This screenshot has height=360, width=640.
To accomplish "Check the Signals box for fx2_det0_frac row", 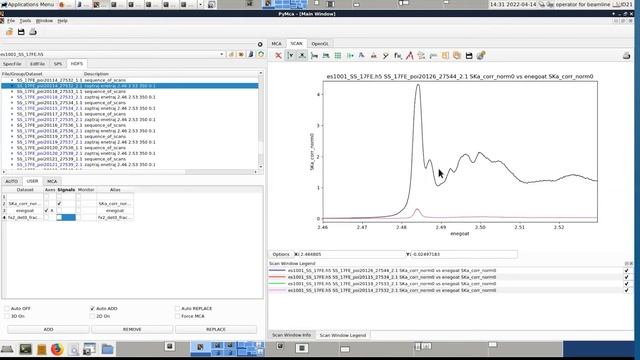I will 59,217.
